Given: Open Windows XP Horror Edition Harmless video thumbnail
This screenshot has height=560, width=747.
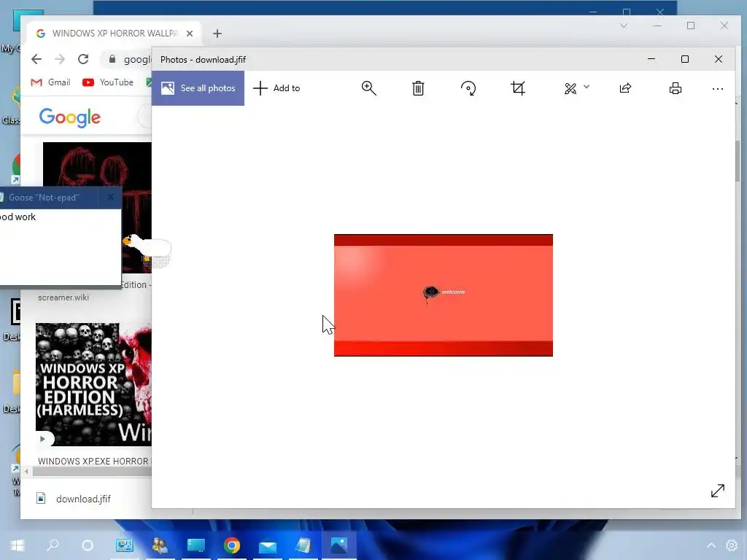Looking at the screenshot, I should (x=94, y=384).
